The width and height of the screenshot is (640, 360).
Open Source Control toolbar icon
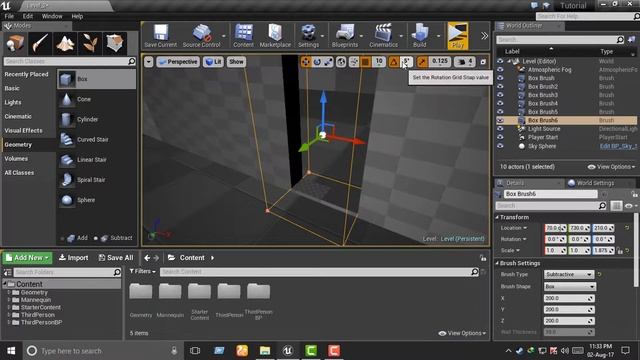(x=202, y=36)
